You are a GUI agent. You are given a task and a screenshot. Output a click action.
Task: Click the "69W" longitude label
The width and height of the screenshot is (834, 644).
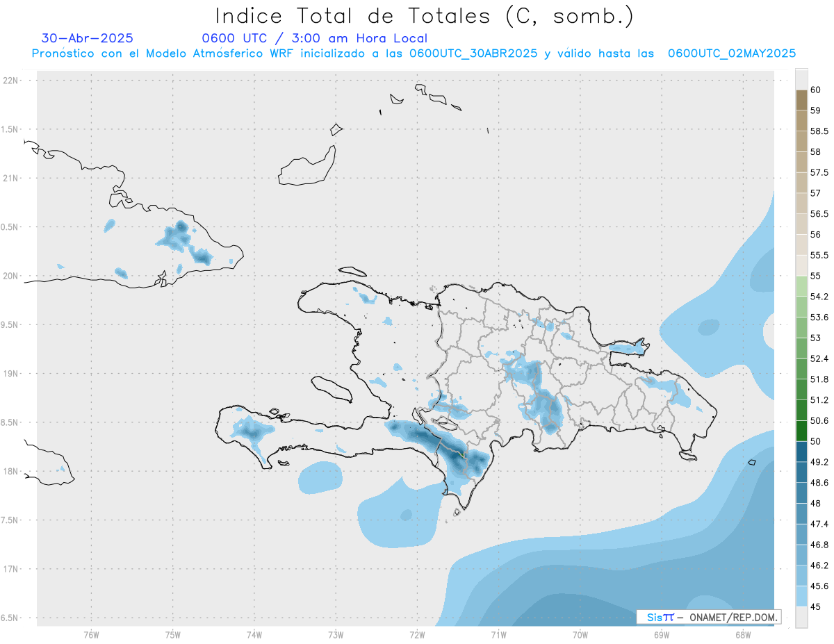(x=662, y=635)
